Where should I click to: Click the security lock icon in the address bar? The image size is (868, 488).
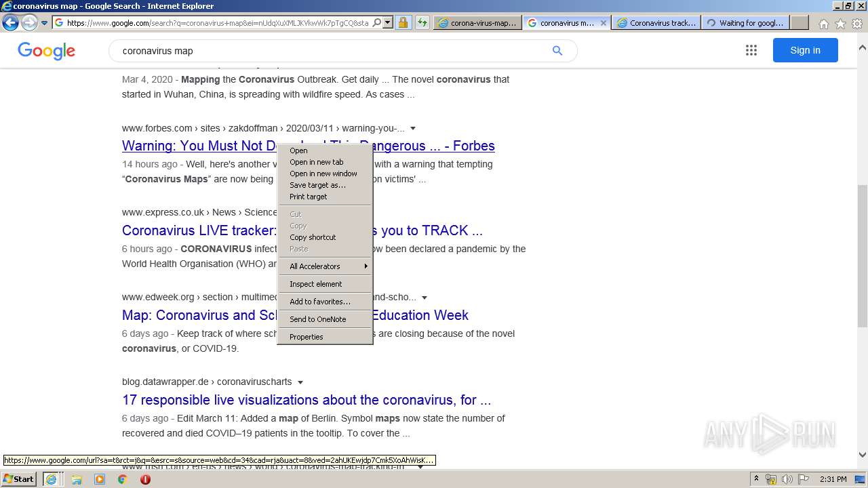tap(403, 22)
